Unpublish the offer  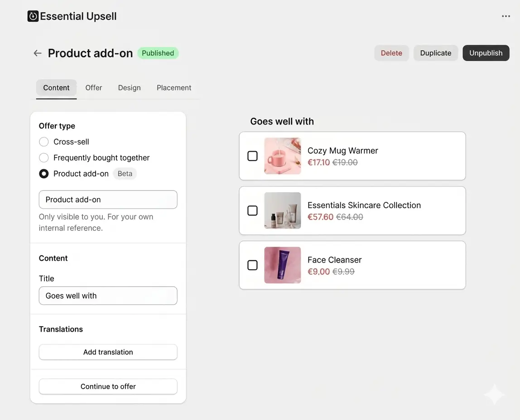pos(486,53)
